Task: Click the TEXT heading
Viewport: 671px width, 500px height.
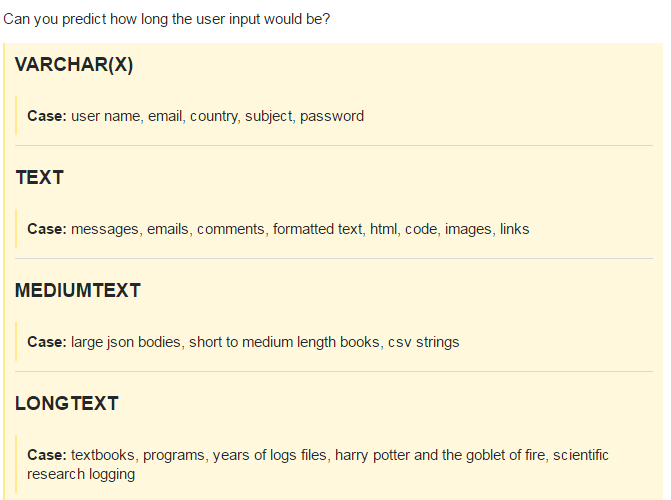Action: (40, 178)
